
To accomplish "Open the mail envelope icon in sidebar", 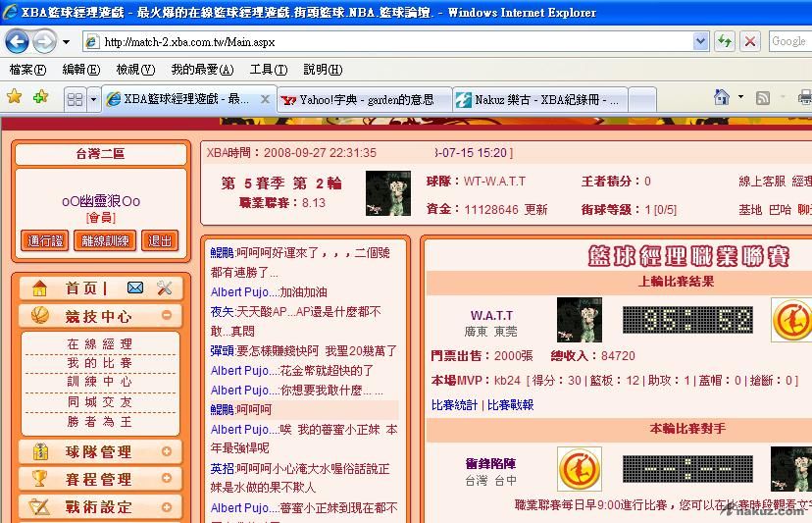I will pyautogui.click(x=135, y=288).
